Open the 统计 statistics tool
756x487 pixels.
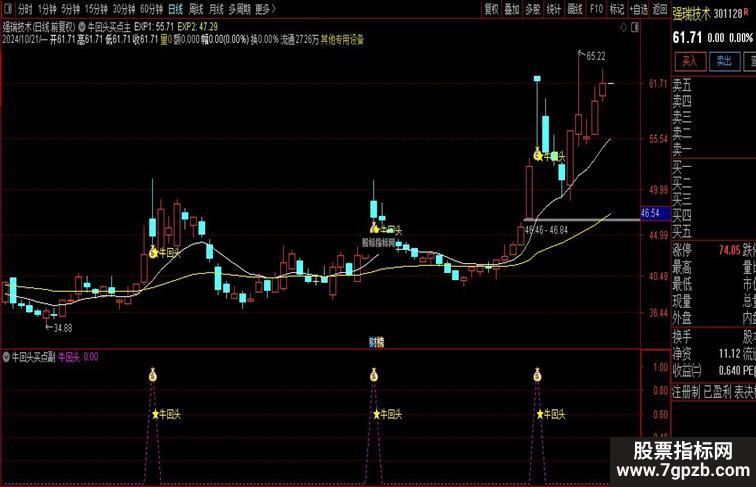tap(554, 9)
